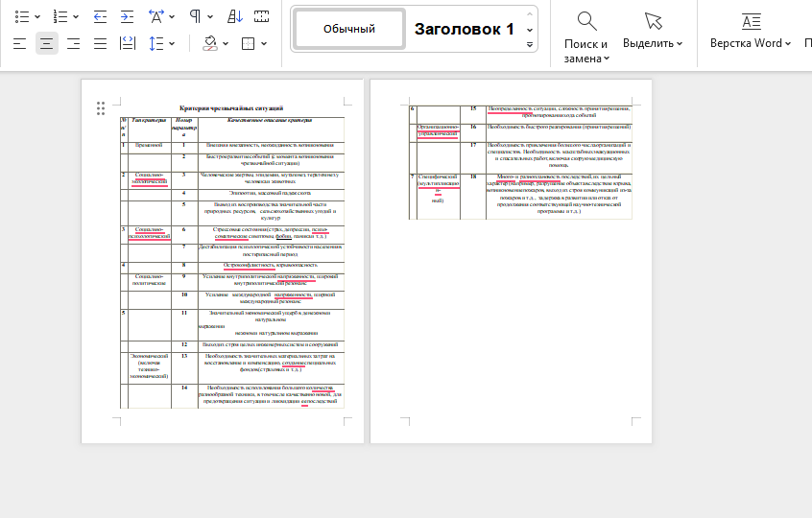Image resolution: width=812 pixels, height=518 pixels.
Task: Click the numbered list icon
Action: click(60, 16)
